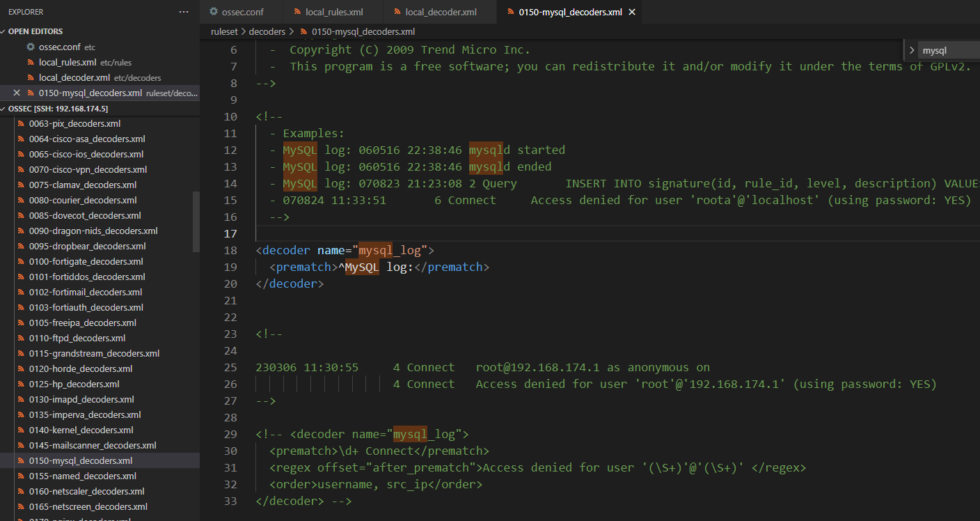Viewport: 980px width, 521px height.
Task: Click the decoders breadcrumb
Action: [267, 31]
